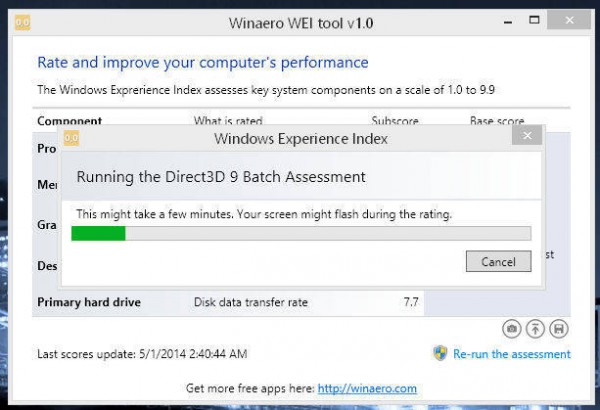Click the upload arrow circle icon
The width and height of the screenshot is (600, 410).
tap(535, 329)
